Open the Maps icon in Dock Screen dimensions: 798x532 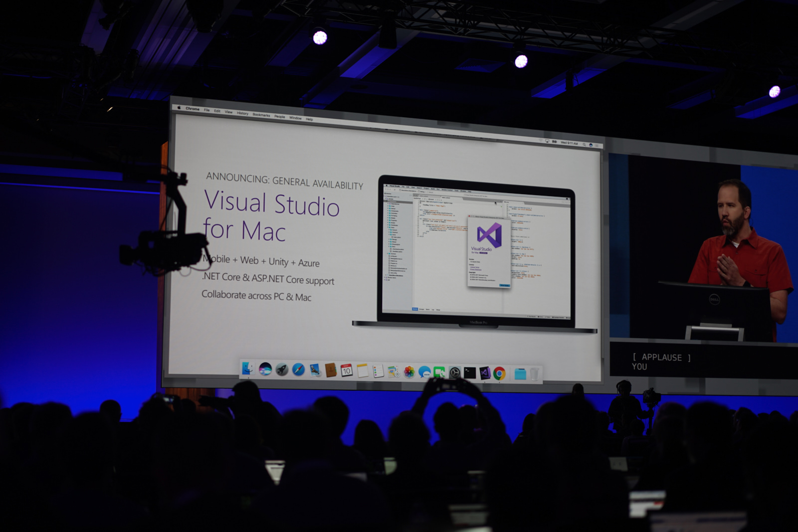tap(394, 371)
